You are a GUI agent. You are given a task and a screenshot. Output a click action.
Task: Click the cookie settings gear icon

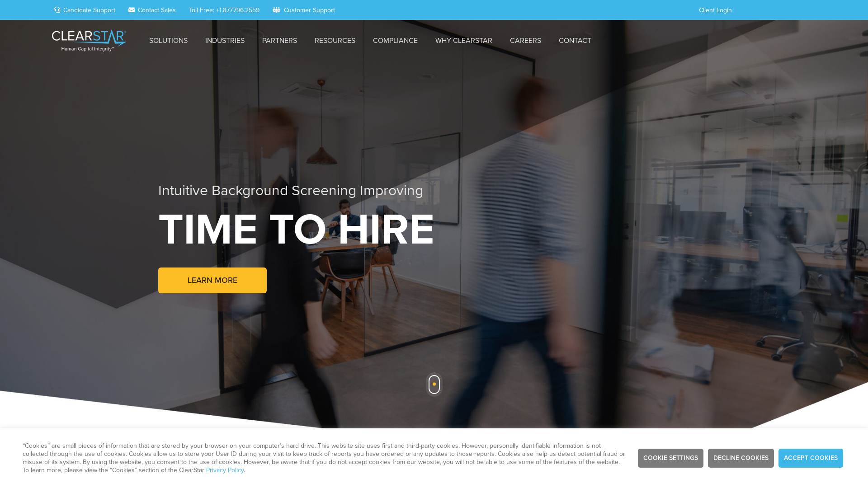671,458
